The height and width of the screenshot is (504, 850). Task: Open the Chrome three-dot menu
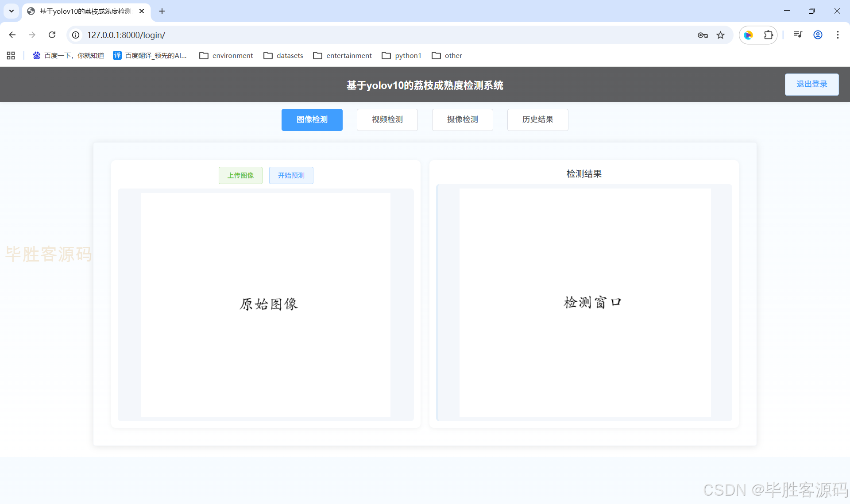(x=838, y=35)
